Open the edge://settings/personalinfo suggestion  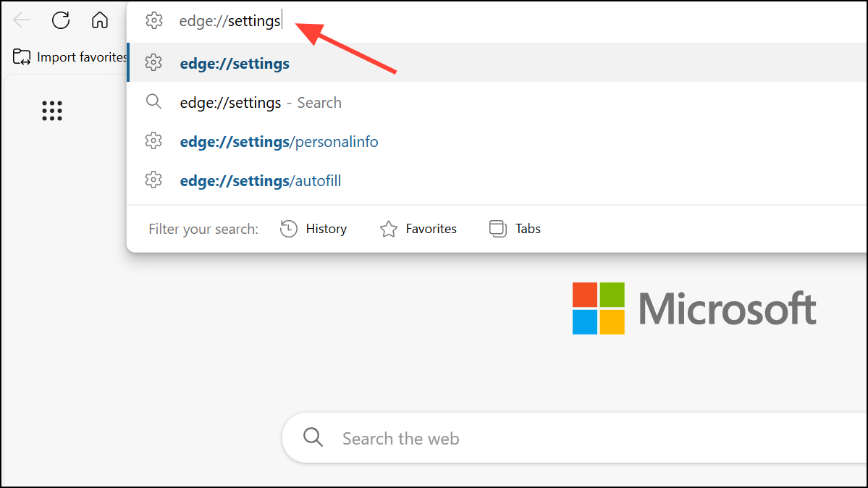pos(279,141)
